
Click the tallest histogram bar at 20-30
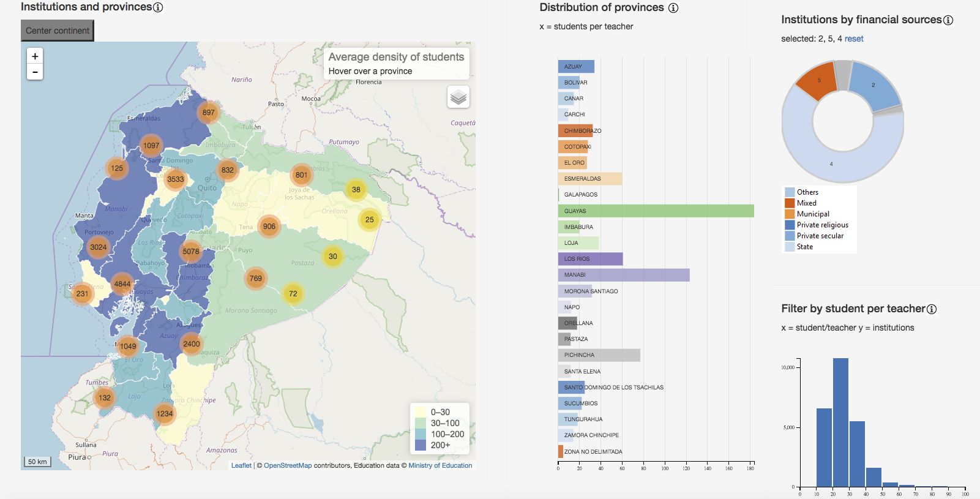click(840, 422)
